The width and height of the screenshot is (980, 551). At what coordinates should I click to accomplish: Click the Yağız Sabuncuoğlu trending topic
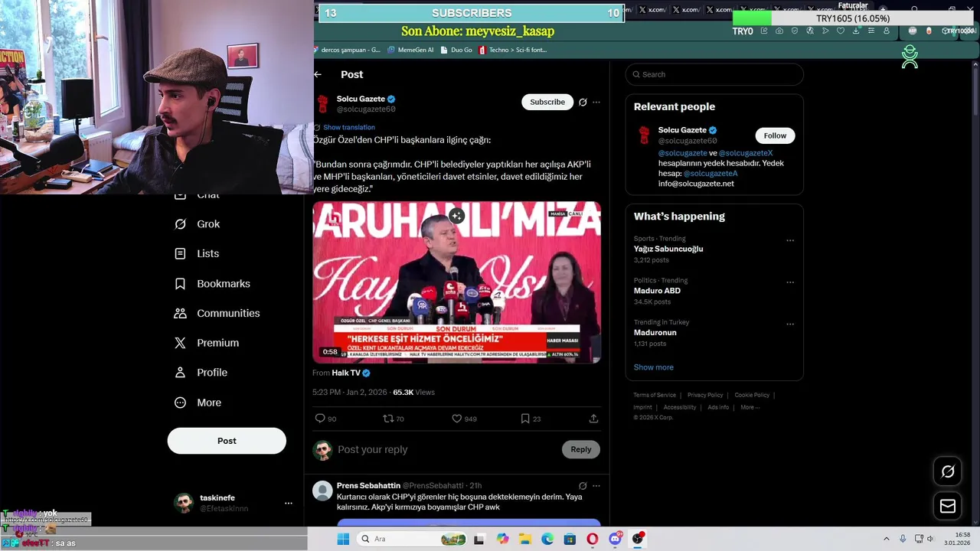[668, 249]
